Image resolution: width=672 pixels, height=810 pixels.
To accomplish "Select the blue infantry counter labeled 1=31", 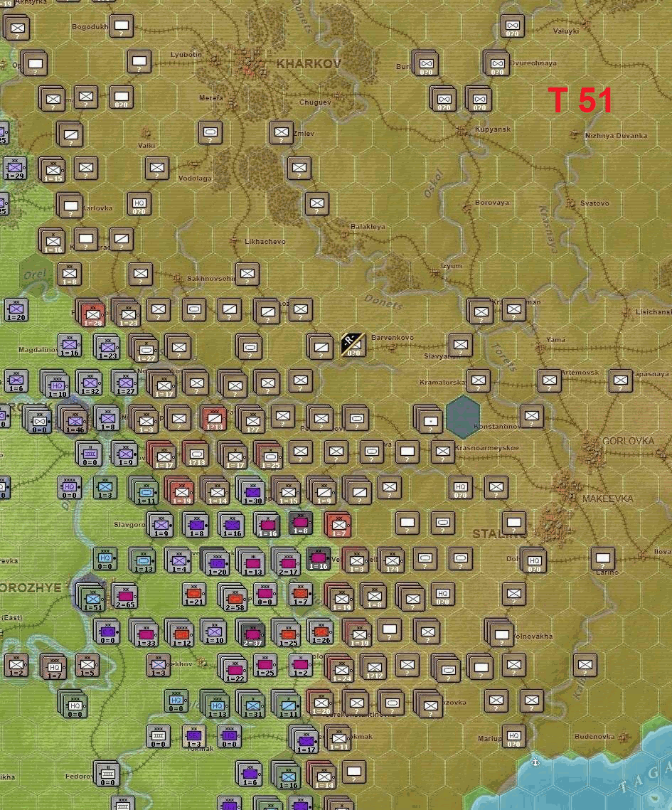I will [252, 705].
